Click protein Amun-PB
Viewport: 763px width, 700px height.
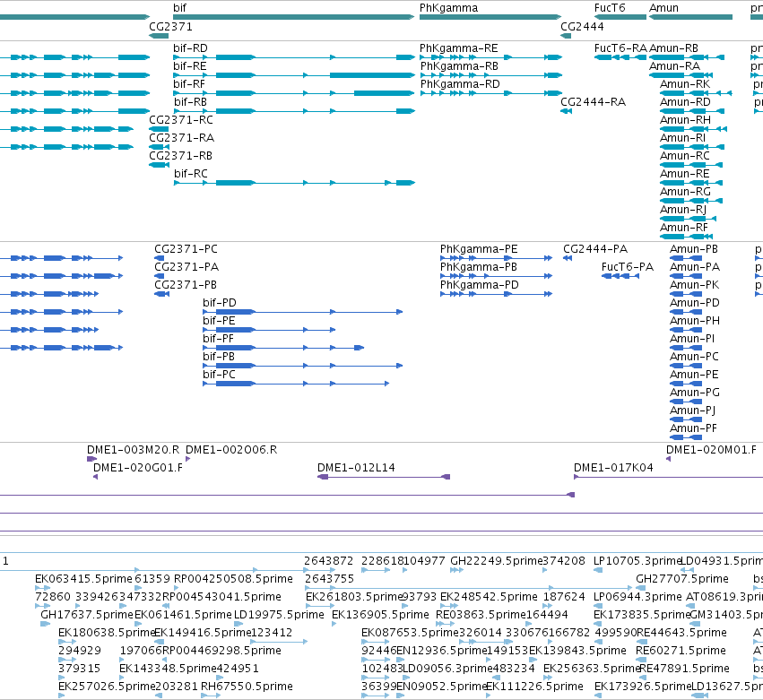(694, 249)
